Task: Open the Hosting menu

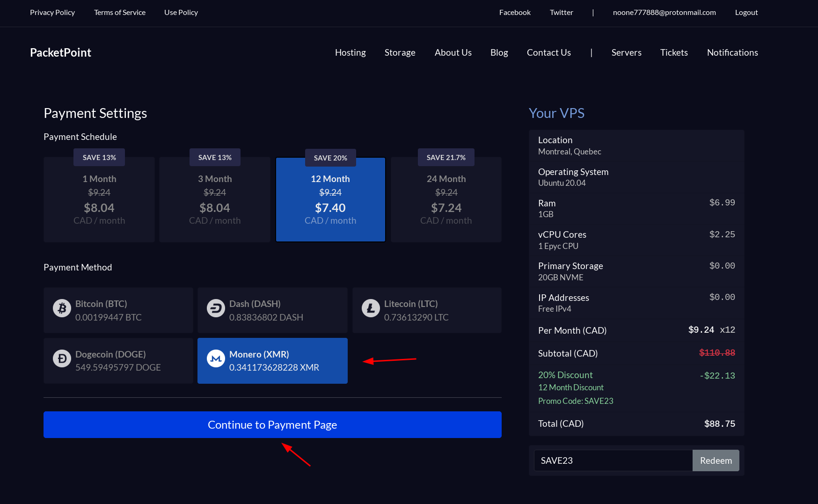Action: coord(351,52)
